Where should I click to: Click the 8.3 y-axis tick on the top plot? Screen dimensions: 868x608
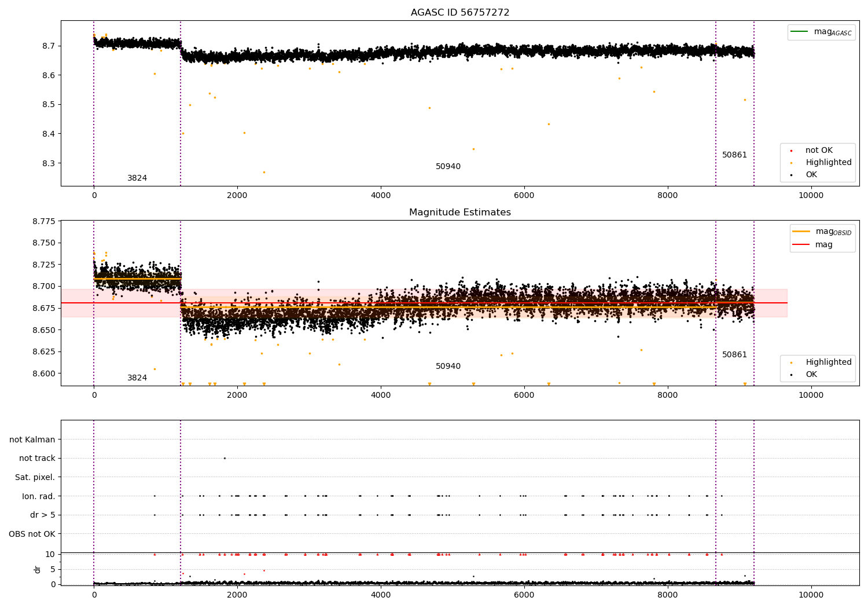49,163
